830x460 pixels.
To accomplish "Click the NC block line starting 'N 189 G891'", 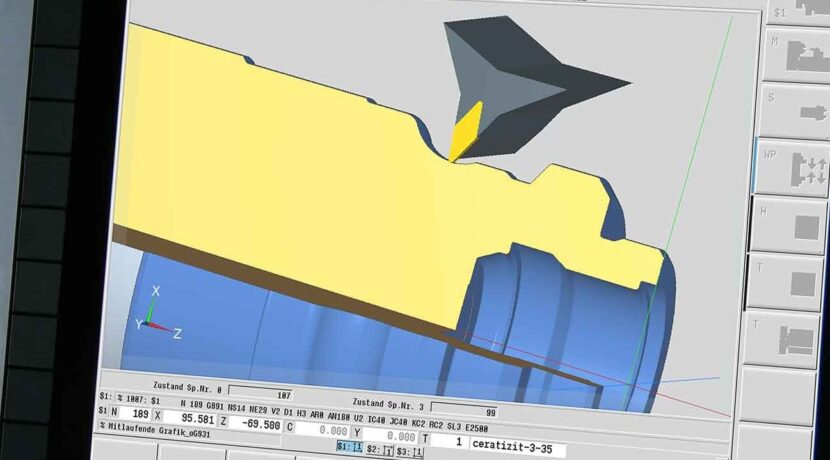I will [333, 416].
